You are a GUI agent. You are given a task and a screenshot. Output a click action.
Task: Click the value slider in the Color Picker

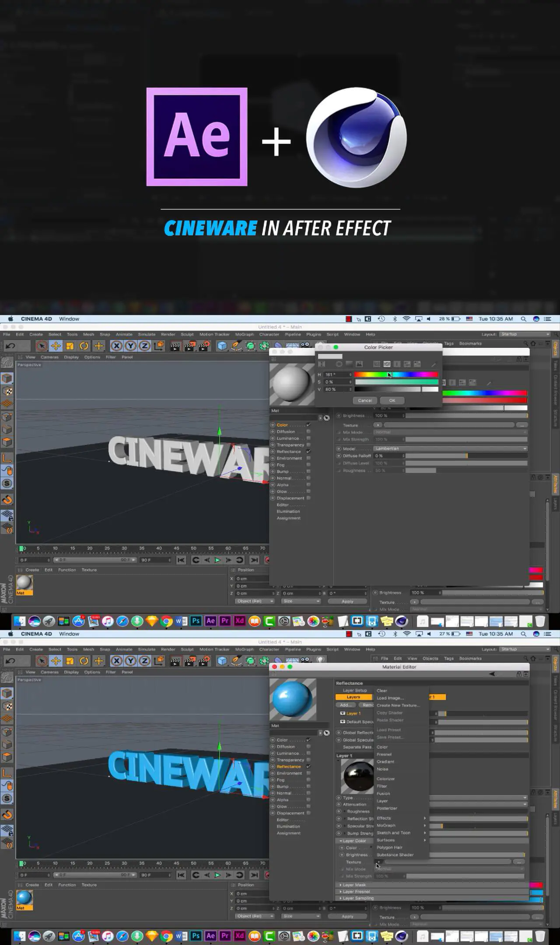(396, 389)
